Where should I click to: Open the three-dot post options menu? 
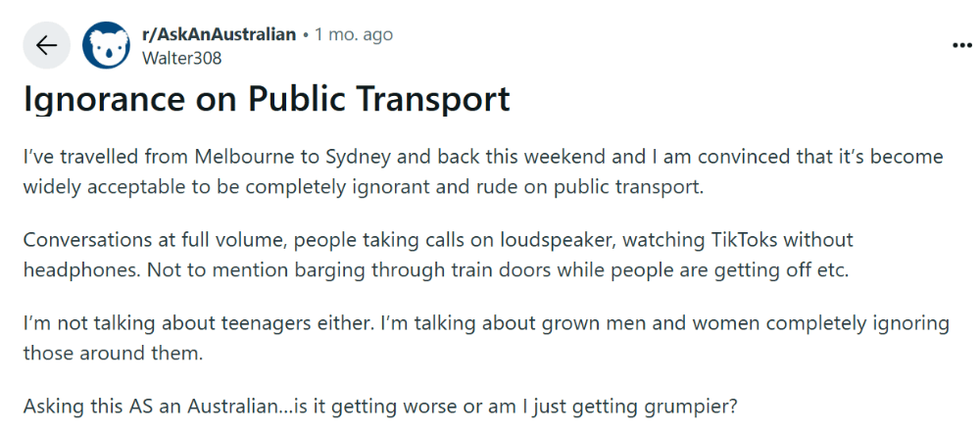coord(960,46)
